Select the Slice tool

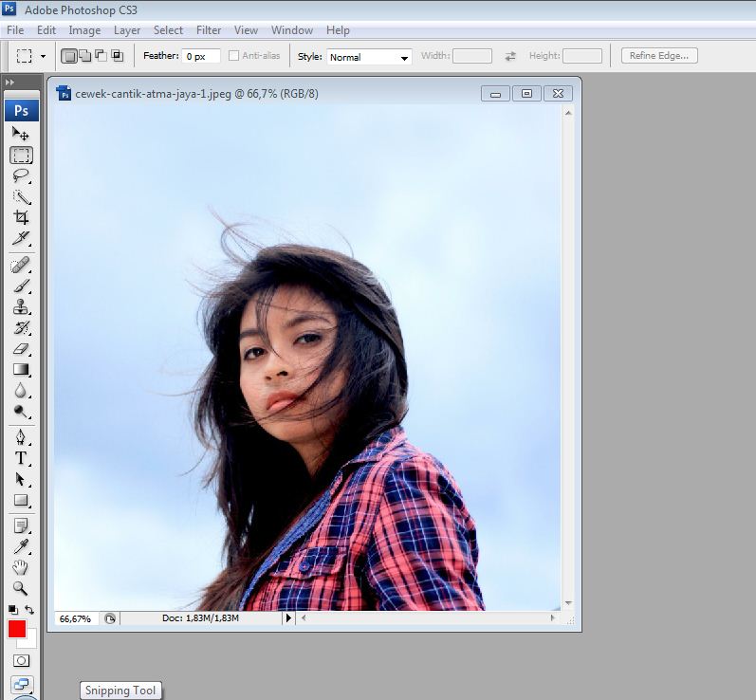tap(21, 238)
